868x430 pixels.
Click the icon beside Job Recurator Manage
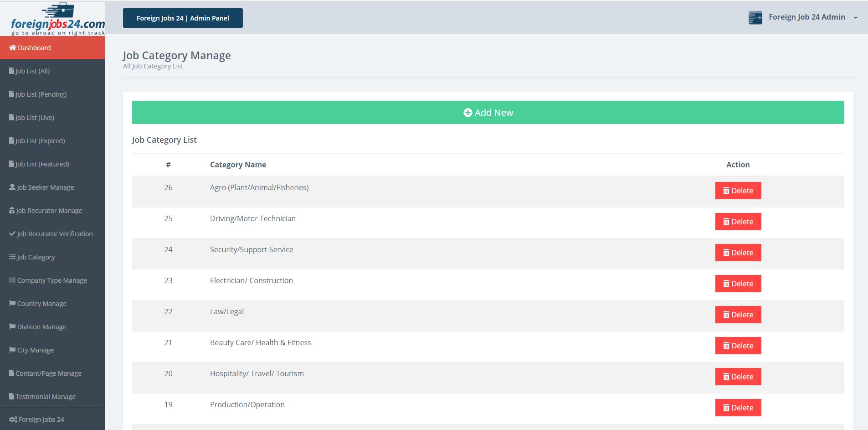tap(12, 210)
